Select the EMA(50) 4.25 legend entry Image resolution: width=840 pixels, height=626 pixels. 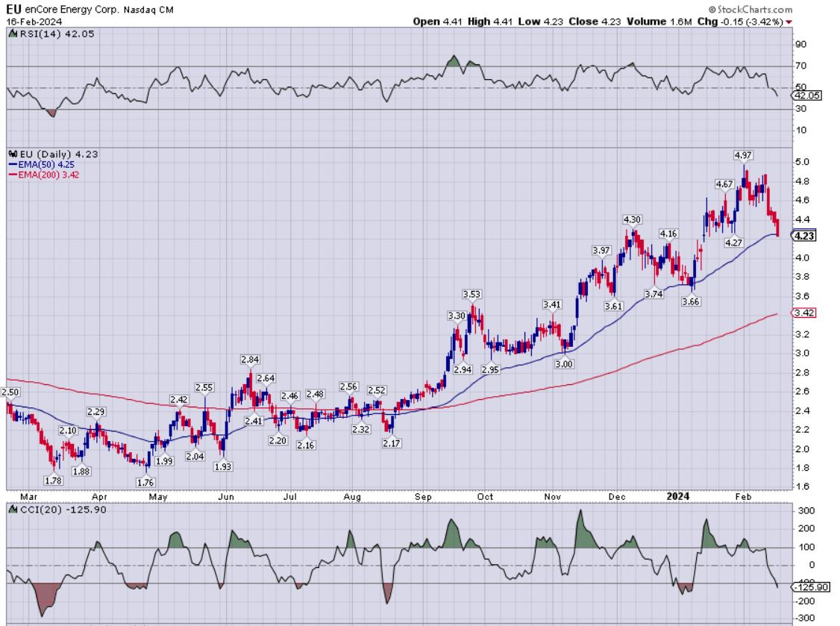click(x=42, y=165)
